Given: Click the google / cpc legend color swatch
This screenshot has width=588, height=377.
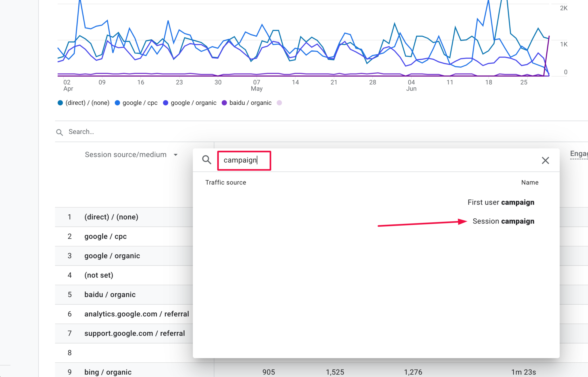Looking at the screenshot, I should point(117,103).
